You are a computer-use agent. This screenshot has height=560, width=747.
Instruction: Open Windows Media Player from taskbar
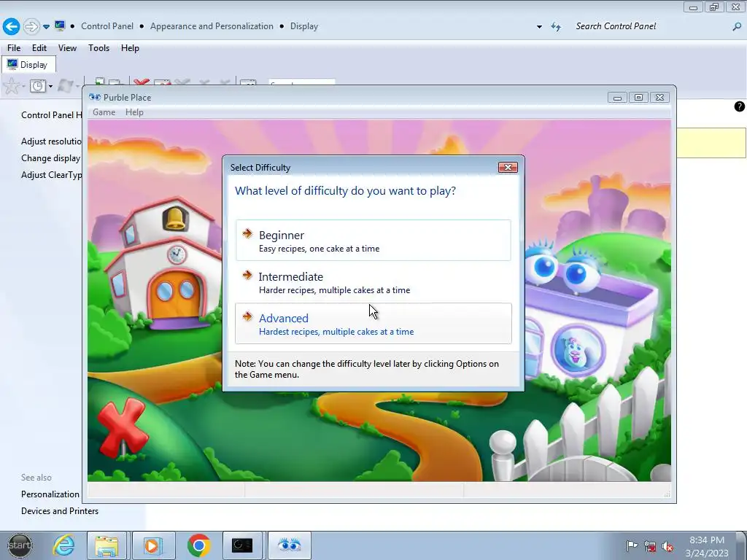tap(153, 545)
